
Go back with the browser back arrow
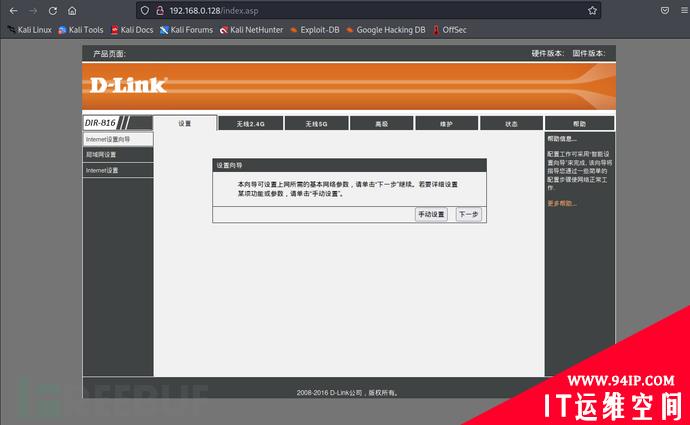pos(14,11)
